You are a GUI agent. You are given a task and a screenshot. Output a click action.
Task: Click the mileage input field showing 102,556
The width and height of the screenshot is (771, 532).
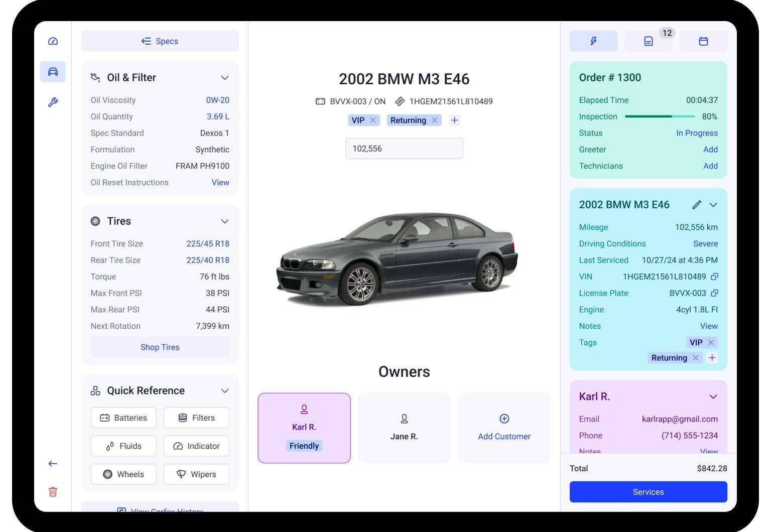[404, 148]
